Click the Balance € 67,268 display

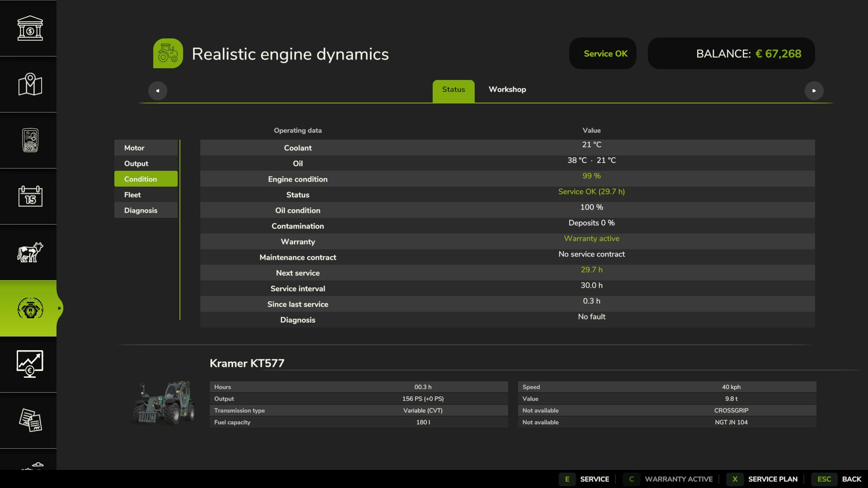(731, 53)
